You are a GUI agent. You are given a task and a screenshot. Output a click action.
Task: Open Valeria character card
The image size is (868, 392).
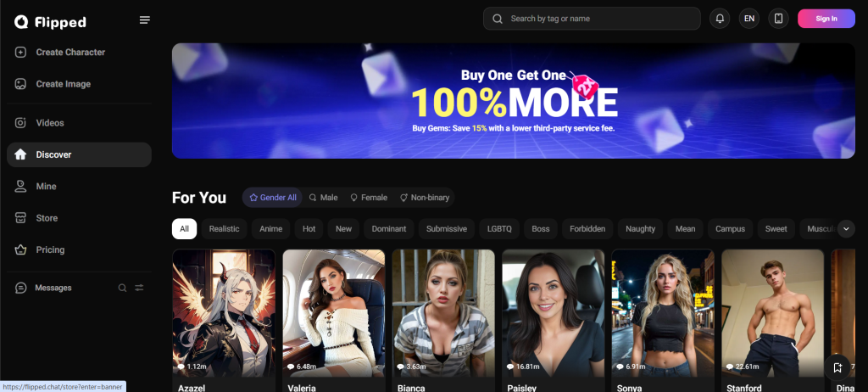(x=334, y=321)
